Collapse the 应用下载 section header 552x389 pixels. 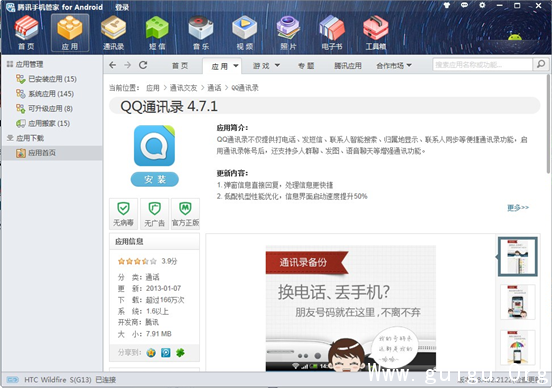[25, 138]
